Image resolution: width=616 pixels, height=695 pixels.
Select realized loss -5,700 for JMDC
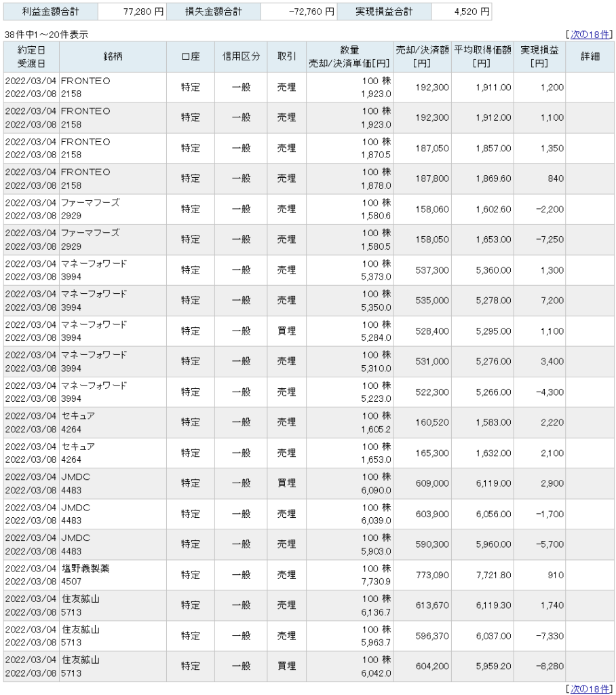550,544
